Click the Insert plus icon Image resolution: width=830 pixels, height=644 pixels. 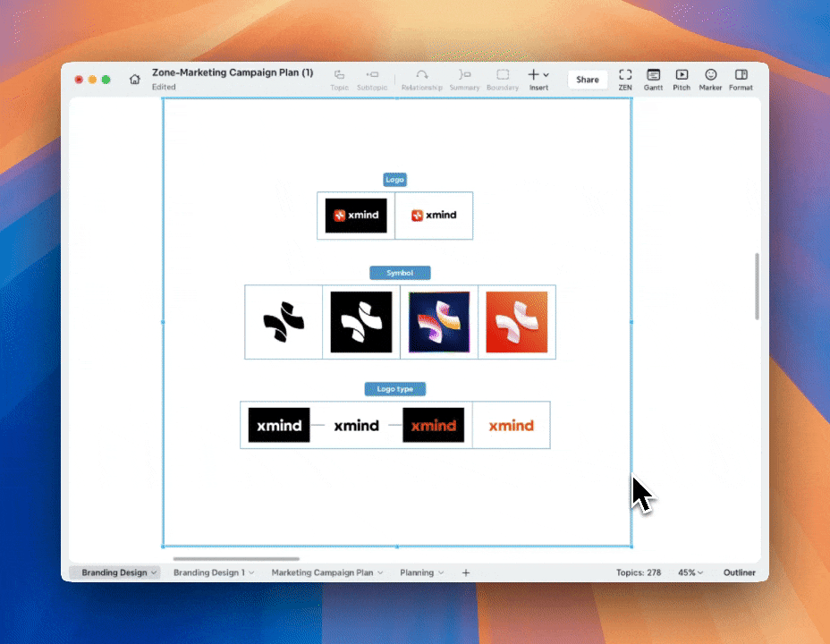[x=534, y=74]
